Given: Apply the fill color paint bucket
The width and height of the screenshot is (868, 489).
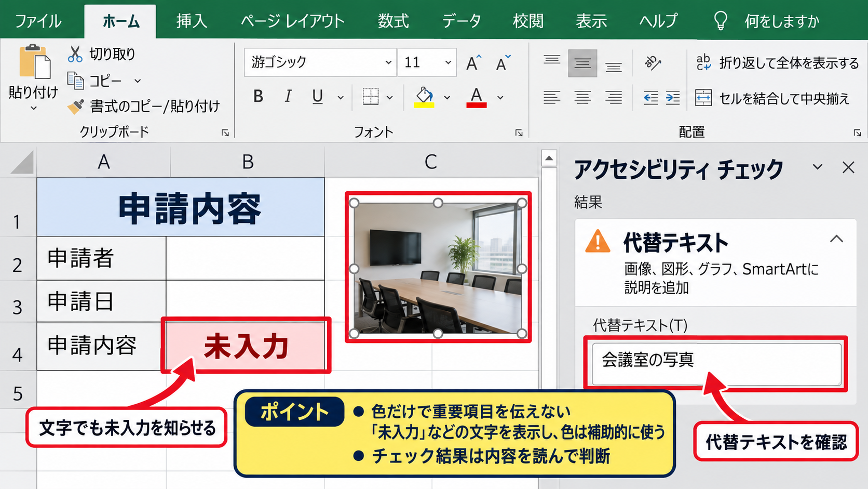Looking at the screenshot, I should (x=424, y=97).
